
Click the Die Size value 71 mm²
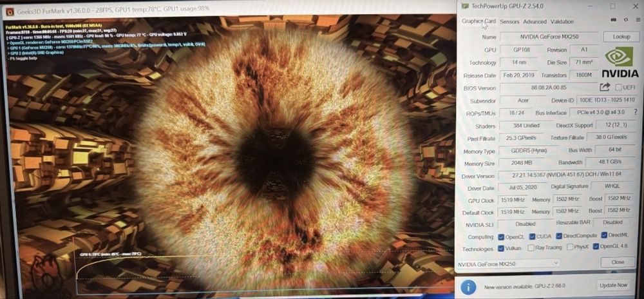pos(583,63)
